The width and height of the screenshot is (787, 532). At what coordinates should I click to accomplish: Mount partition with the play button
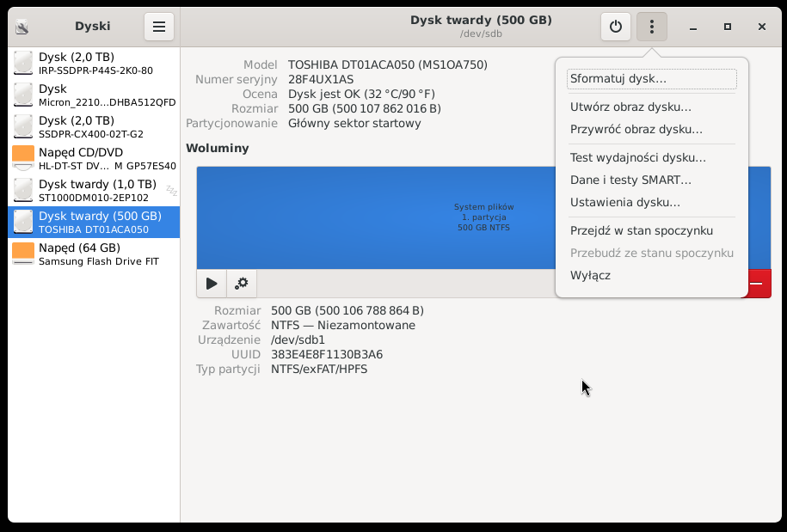click(212, 284)
